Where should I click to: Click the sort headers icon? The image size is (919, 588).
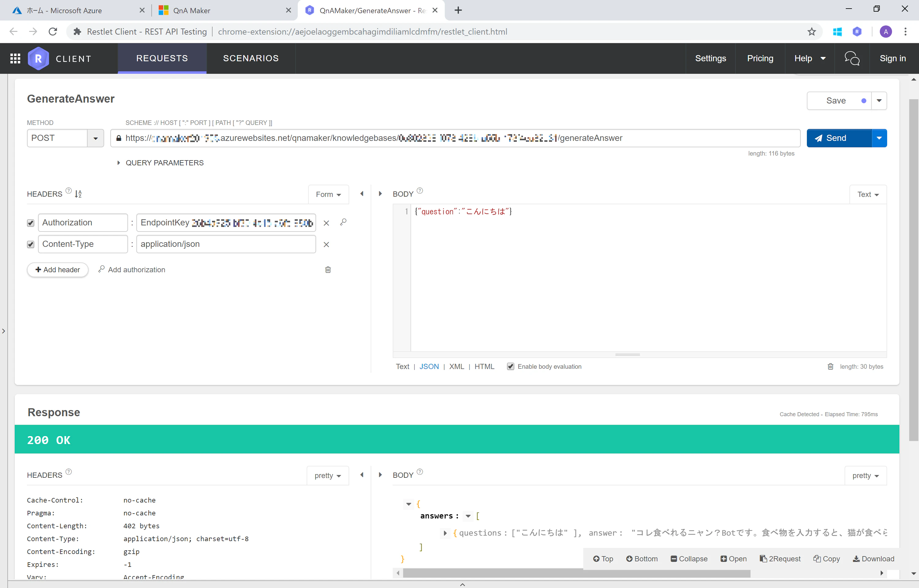[x=78, y=194]
